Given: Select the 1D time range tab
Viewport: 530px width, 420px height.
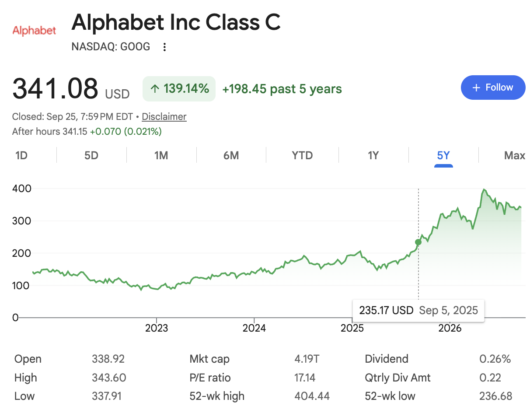Looking at the screenshot, I should click(x=21, y=155).
